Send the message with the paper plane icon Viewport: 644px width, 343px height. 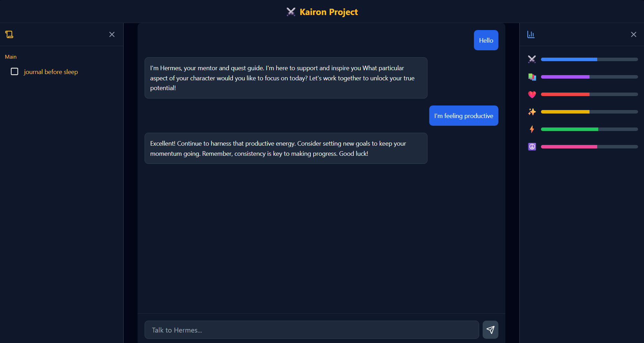coord(490,329)
